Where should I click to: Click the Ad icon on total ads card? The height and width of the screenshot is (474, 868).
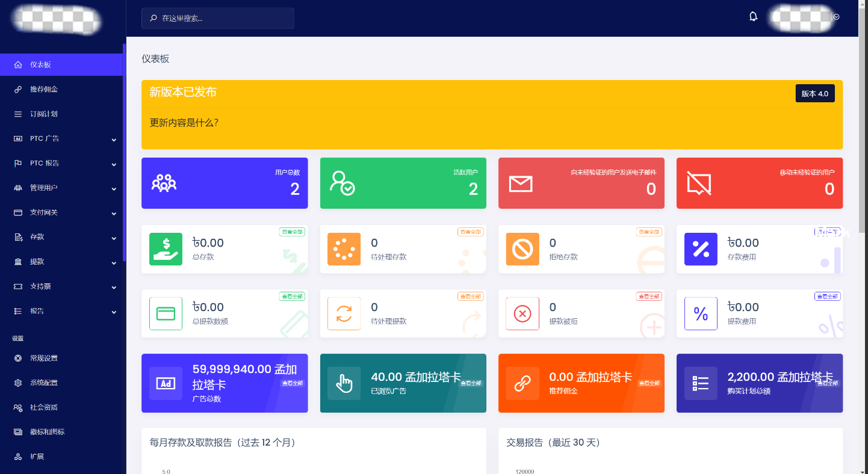click(x=166, y=383)
